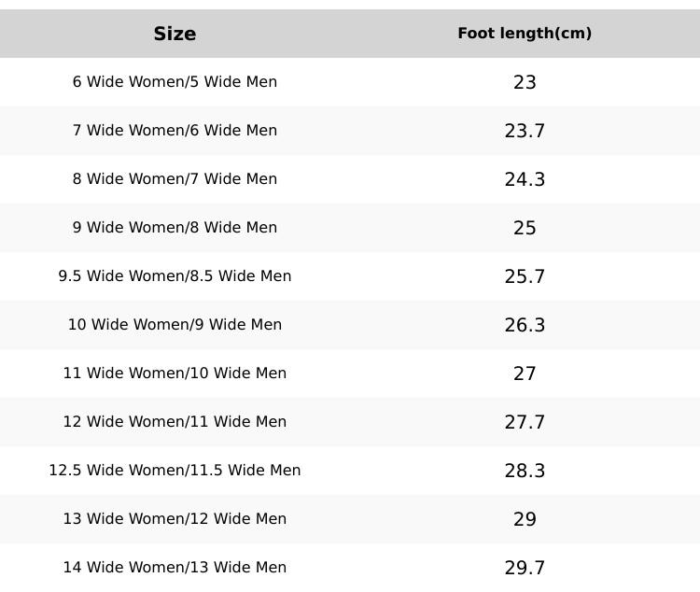Click the 26.3 foot length cell
The height and width of the screenshot is (592, 700).
click(525, 325)
